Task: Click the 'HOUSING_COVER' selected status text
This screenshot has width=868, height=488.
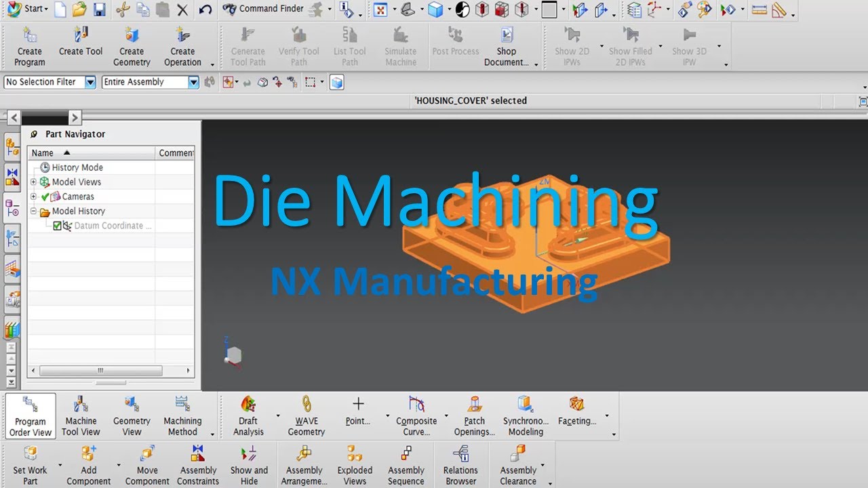Action: tap(471, 100)
